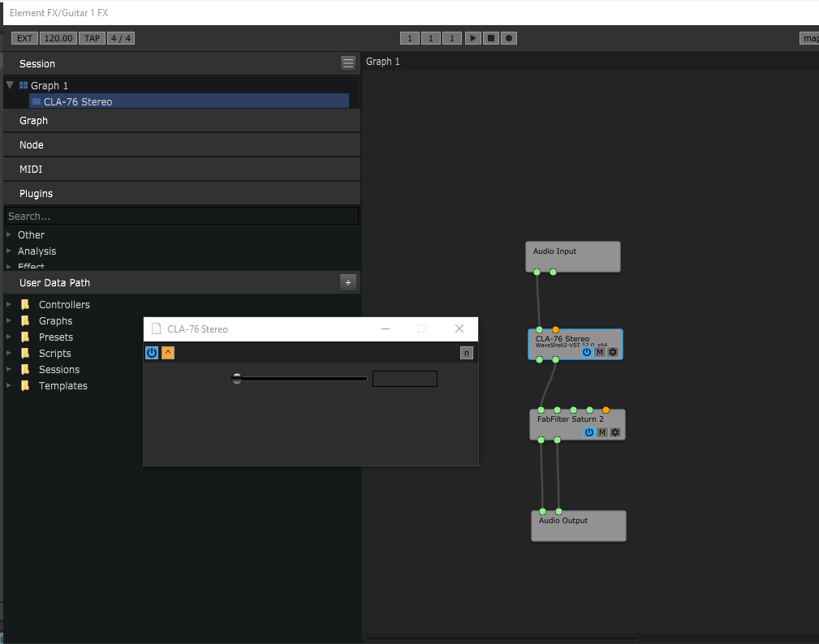The image size is (819, 644).
Task: Open the gear settings on FabFilter Saturn 2 node
Action: click(614, 431)
